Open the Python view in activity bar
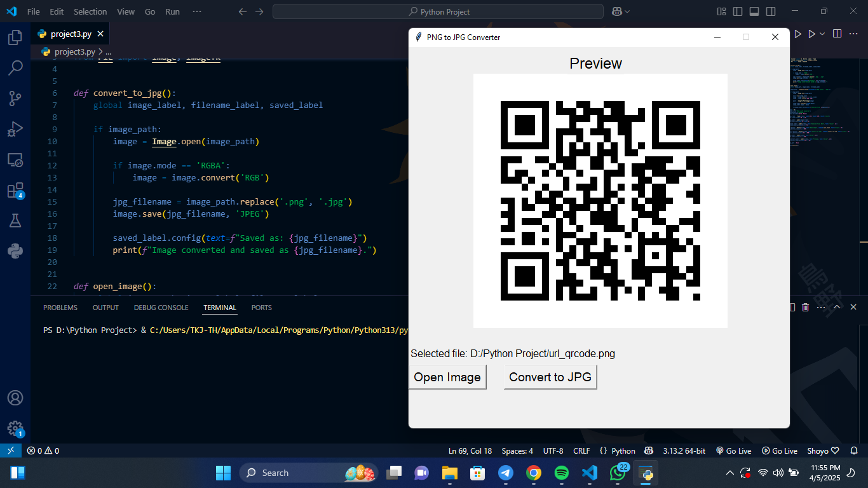 point(15,251)
